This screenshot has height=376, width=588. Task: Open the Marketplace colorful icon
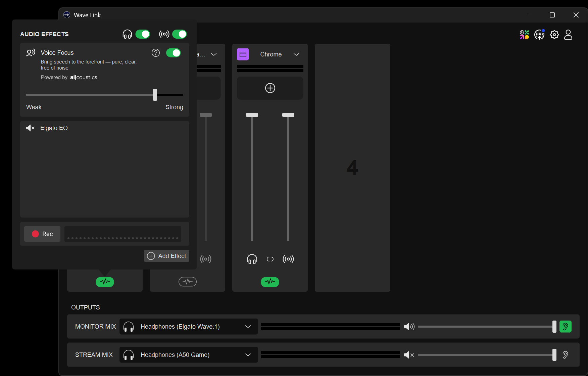point(524,35)
